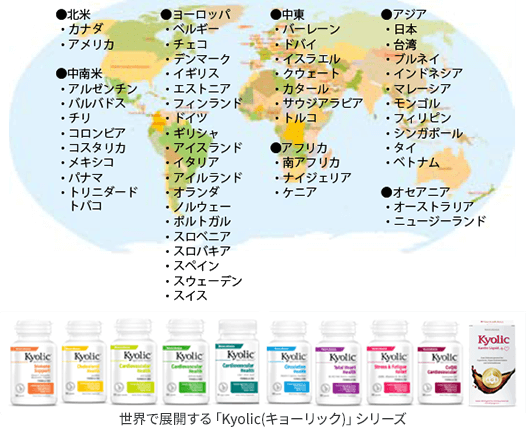Screen dimensions: 526x436
Task: Click スイス in the Europe list
Action: pyautogui.click(x=190, y=295)
